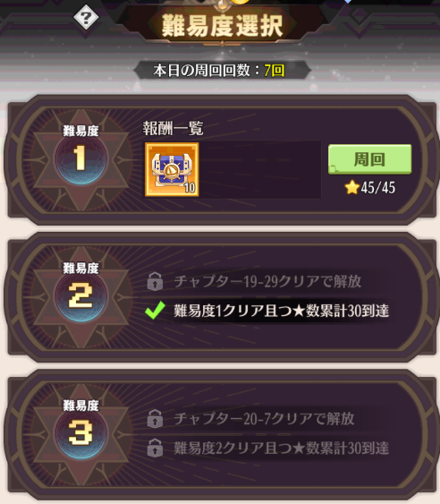The image size is (440, 504).
Task: Click the empty reward list area
Action: pyautogui.click(x=260, y=169)
